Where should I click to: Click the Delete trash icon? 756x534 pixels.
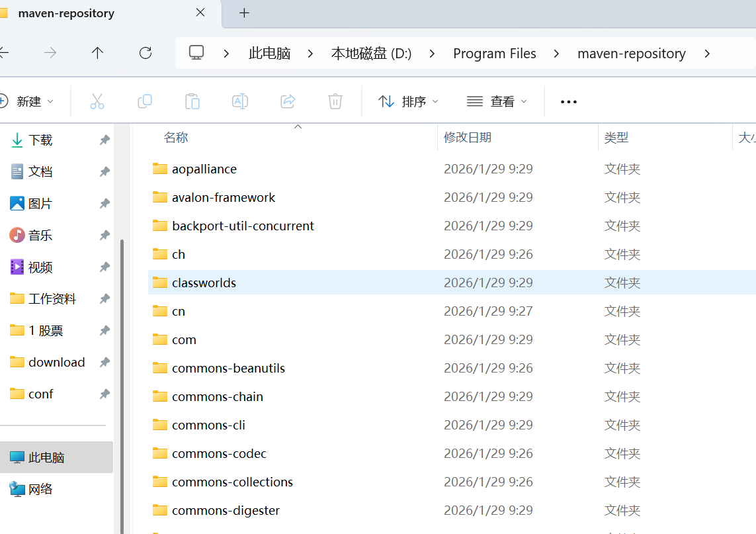pos(335,101)
